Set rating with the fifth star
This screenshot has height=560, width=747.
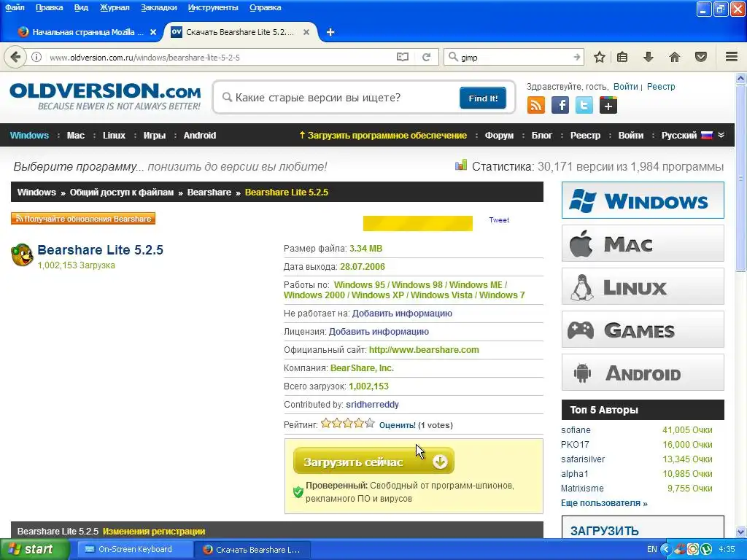click(370, 423)
